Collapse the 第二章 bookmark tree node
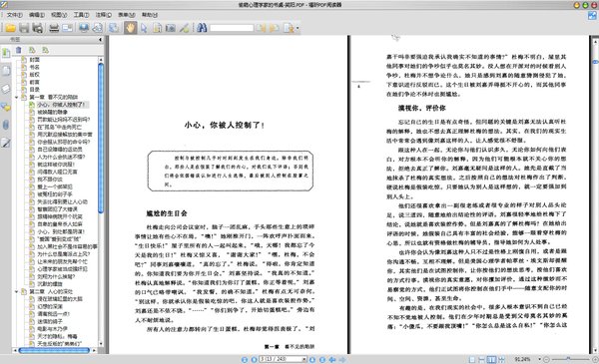The image size is (599, 364). [16, 291]
